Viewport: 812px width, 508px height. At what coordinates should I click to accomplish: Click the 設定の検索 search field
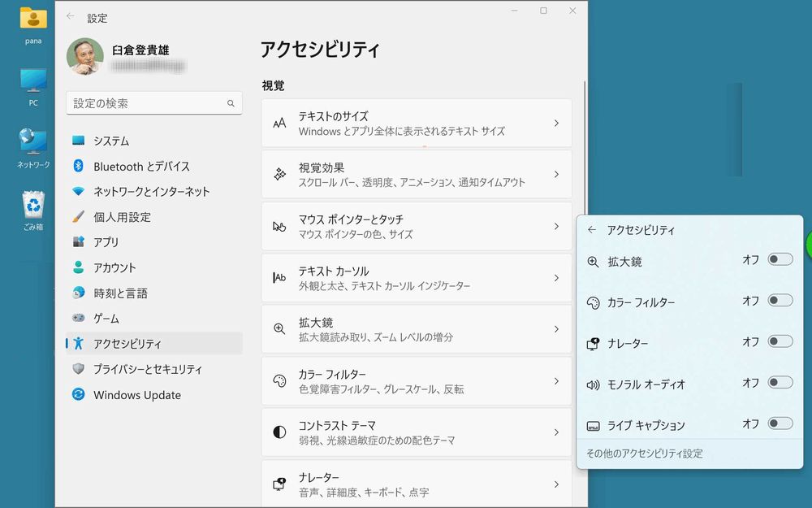click(x=146, y=103)
